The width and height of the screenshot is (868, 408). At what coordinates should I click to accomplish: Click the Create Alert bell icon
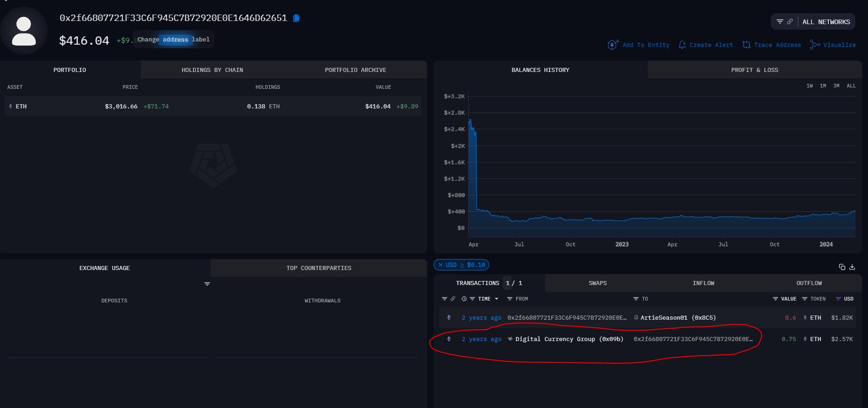pyautogui.click(x=682, y=45)
